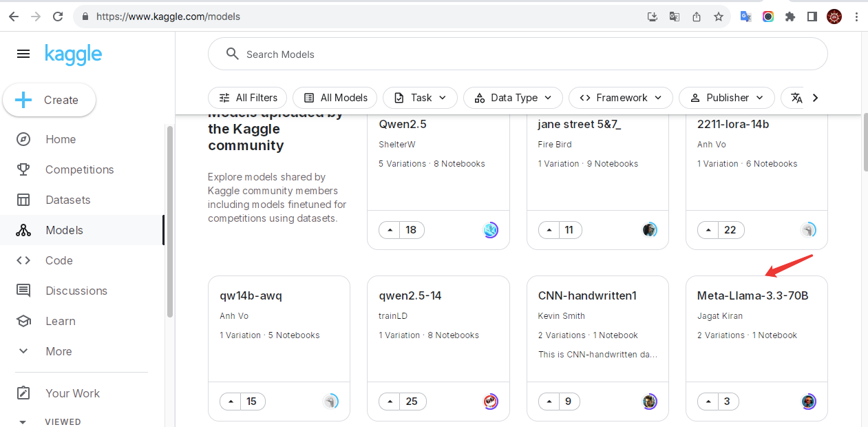This screenshot has height=427, width=868.
Task: Open Your Work in the sidebar
Action: click(83, 393)
